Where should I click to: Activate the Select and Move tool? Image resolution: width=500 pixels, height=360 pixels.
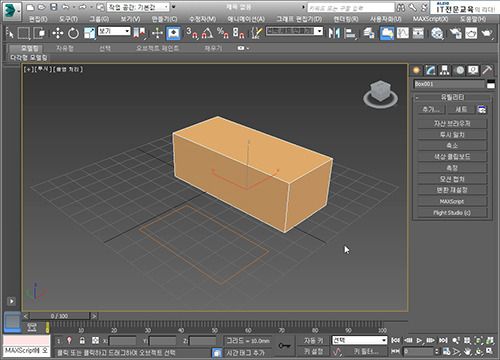click(x=58, y=33)
